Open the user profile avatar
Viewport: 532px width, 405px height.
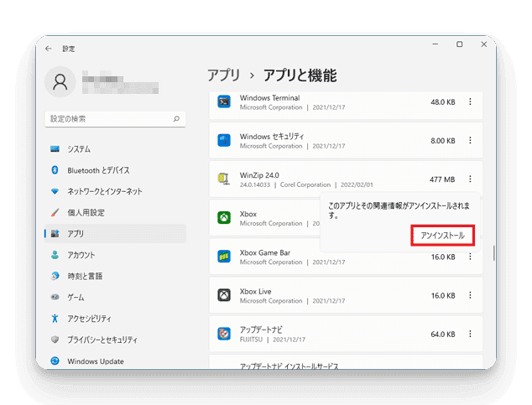tap(60, 81)
